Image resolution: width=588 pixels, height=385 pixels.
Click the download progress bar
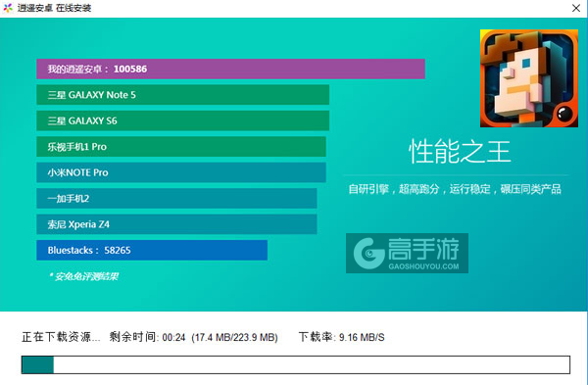(x=296, y=364)
